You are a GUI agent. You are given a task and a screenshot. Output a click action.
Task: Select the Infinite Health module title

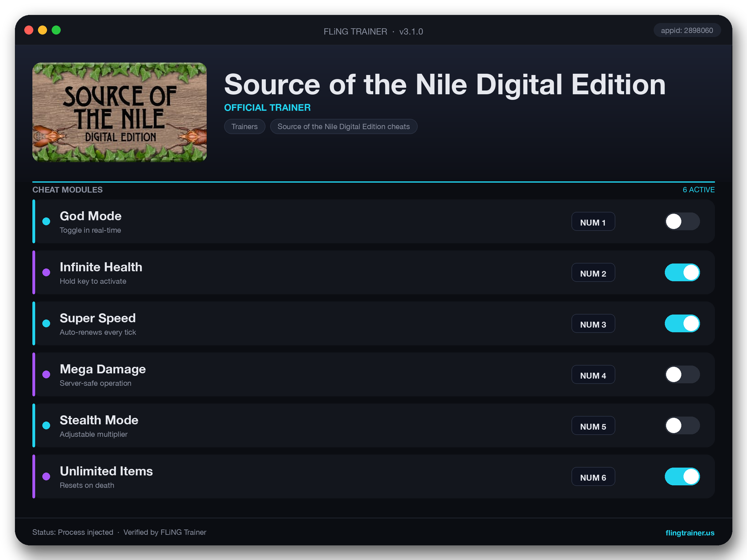[x=101, y=267]
